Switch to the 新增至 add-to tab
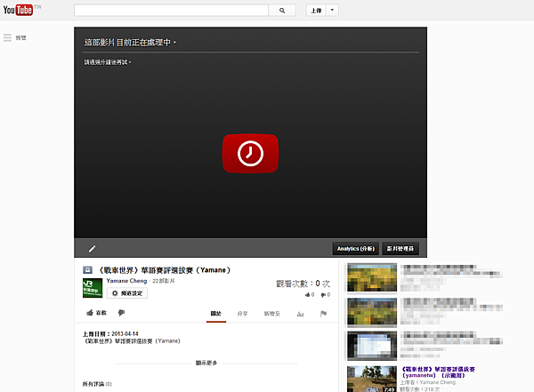The height and width of the screenshot is (392, 534). (x=272, y=314)
